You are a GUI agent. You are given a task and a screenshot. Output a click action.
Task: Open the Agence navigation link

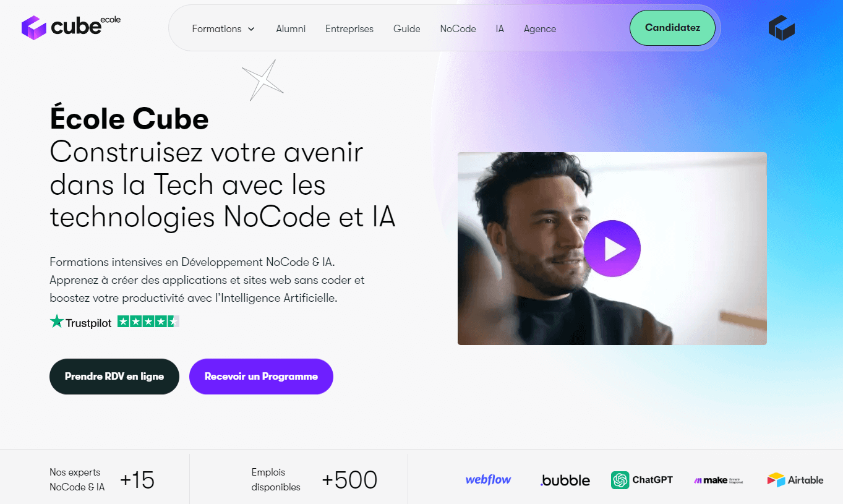pos(540,29)
